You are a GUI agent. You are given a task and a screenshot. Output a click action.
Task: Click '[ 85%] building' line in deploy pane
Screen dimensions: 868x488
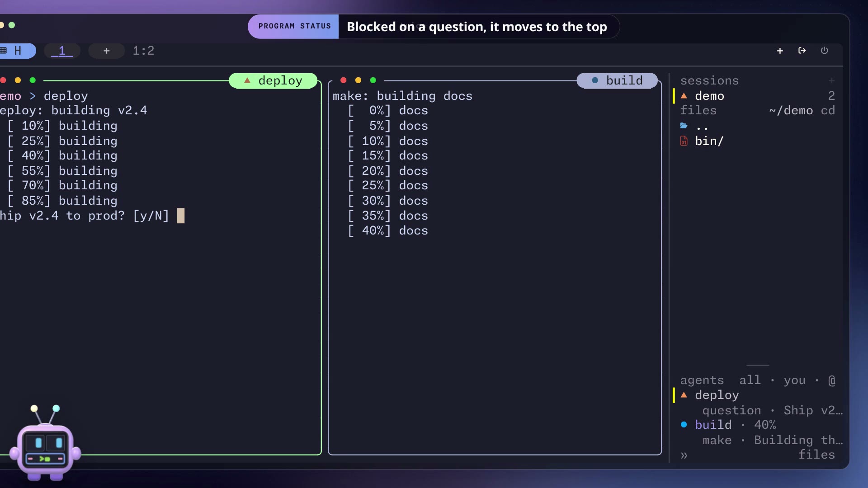[x=62, y=201]
